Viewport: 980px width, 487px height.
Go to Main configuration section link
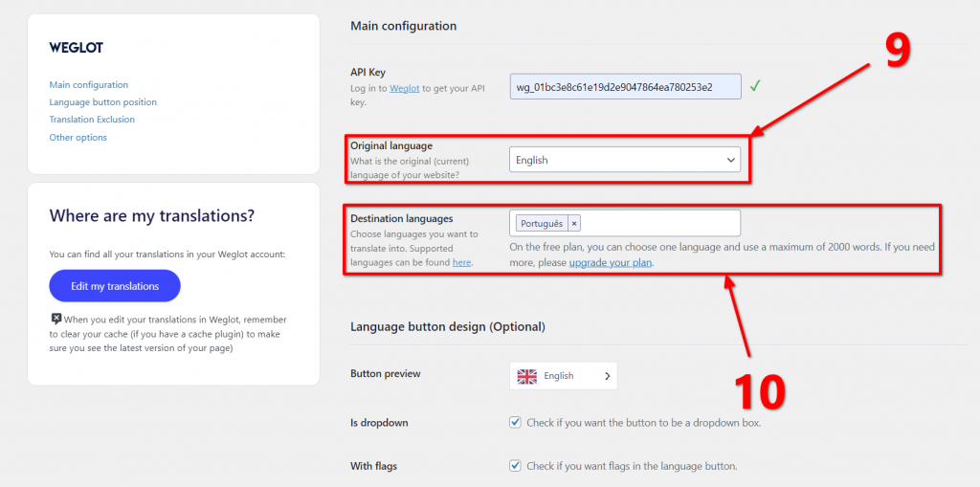click(x=89, y=84)
